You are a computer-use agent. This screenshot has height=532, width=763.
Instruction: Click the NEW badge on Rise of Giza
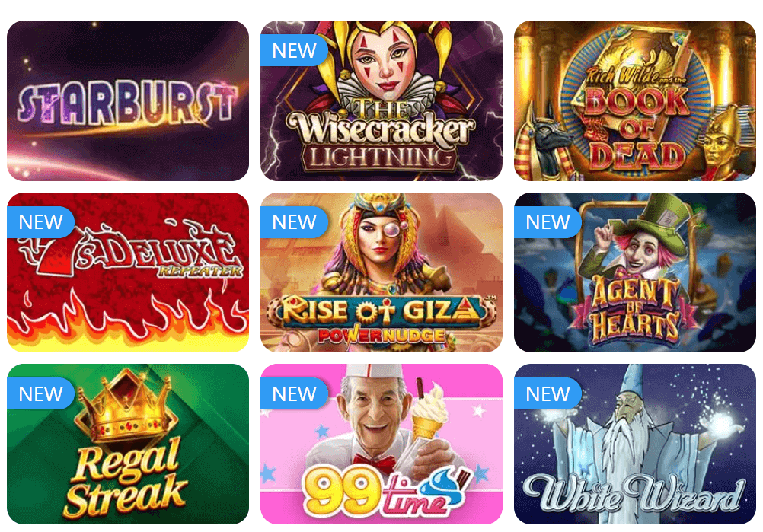pyautogui.click(x=294, y=222)
